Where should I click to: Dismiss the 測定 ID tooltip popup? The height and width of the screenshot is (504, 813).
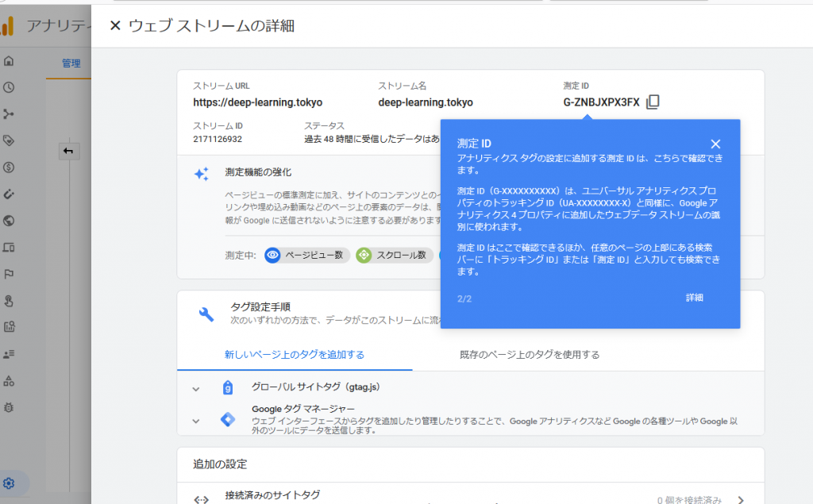(715, 144)
